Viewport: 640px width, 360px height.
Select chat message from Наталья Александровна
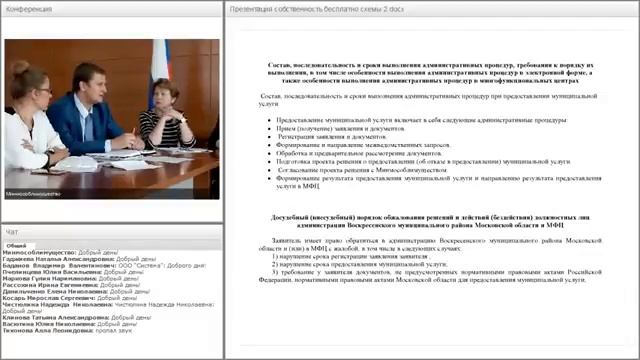pos(79,259)
